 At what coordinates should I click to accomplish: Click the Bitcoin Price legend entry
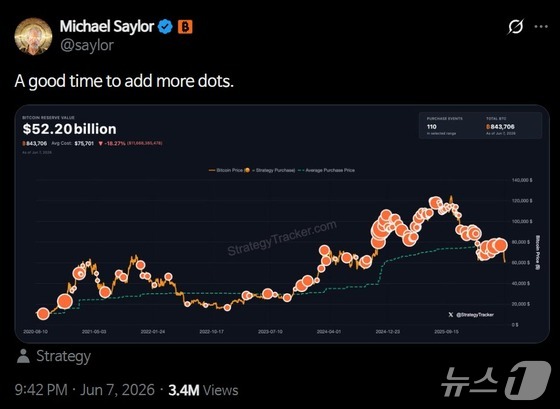tap(226, 170)
